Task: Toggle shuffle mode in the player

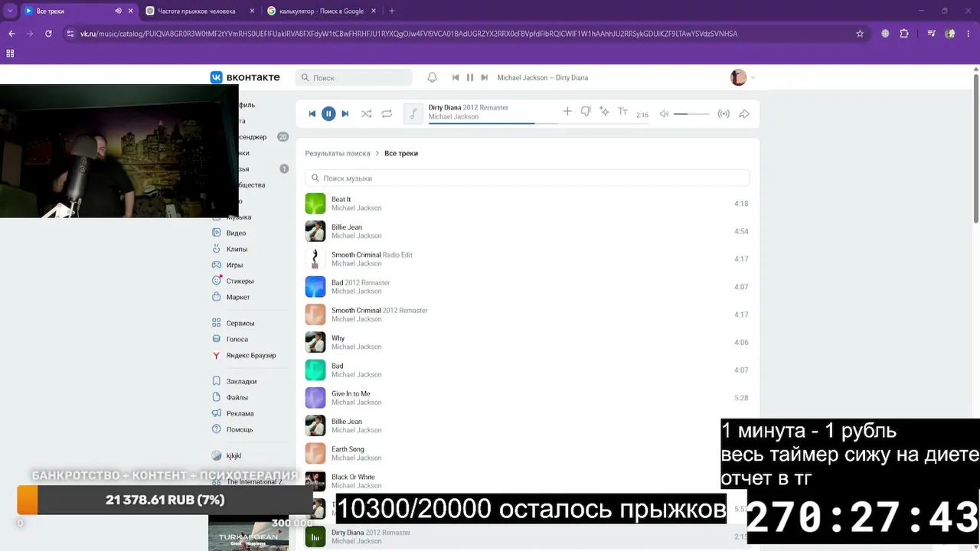Action: coord(367,114)
